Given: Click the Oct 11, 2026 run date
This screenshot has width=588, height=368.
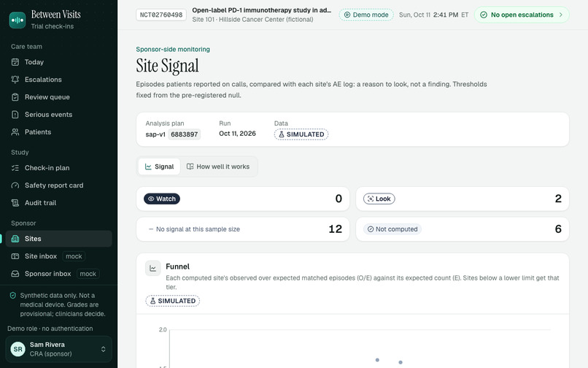Looking at the screenshot, I should [x=237, y=134].
